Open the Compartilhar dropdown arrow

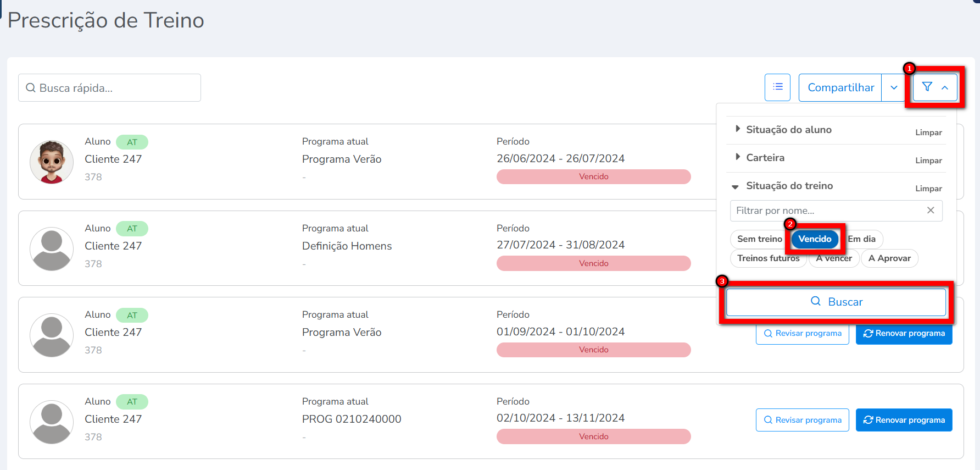tap(894, 87)
